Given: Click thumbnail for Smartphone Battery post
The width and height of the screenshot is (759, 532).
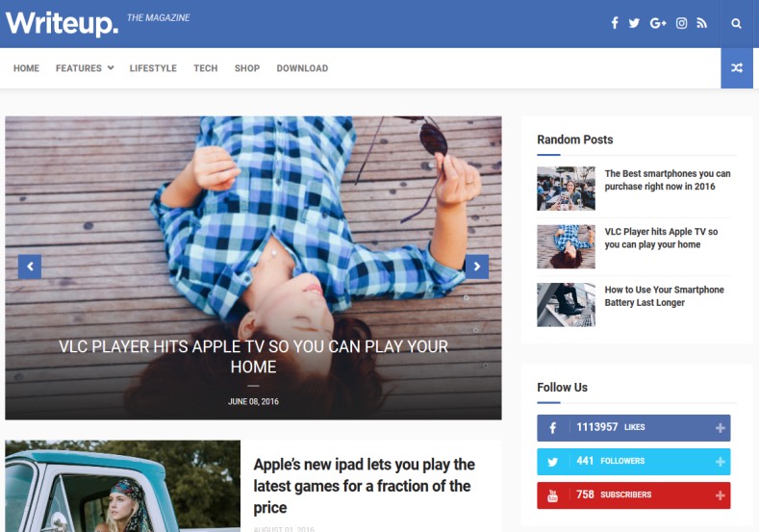Looking at the screenshot, I should (x=566, y=305).
